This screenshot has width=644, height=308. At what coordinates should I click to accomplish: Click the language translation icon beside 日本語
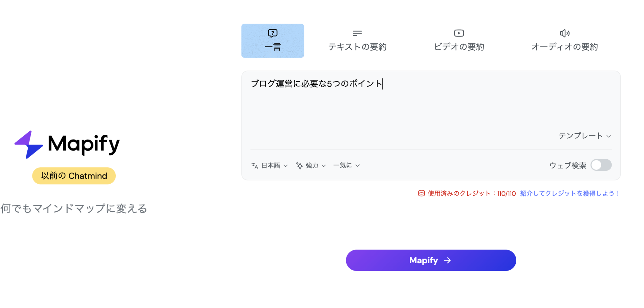pyautogui.click(x=255, y=165)
